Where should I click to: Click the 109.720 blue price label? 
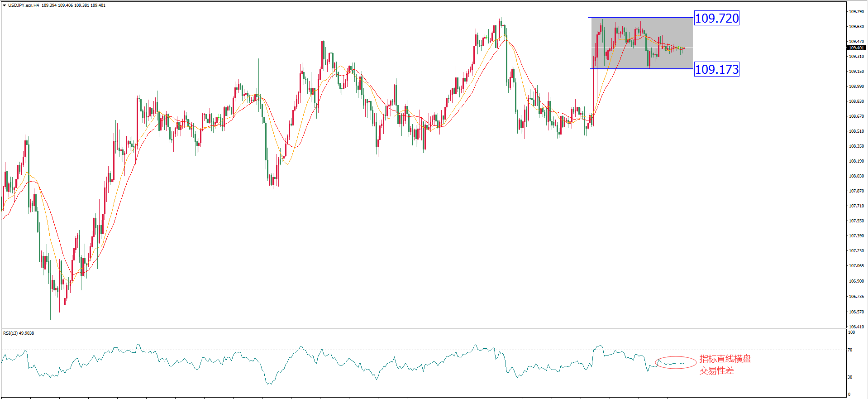click(x=716, y=19)
